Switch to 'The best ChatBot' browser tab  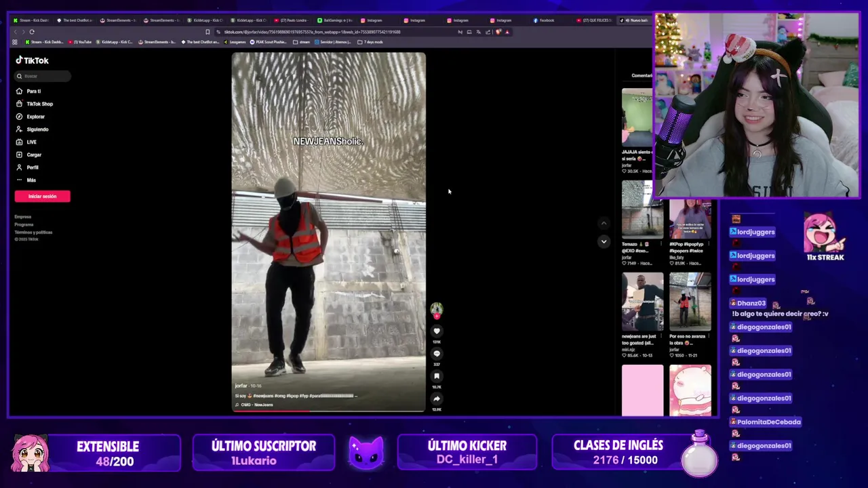[x=75, y=20]
